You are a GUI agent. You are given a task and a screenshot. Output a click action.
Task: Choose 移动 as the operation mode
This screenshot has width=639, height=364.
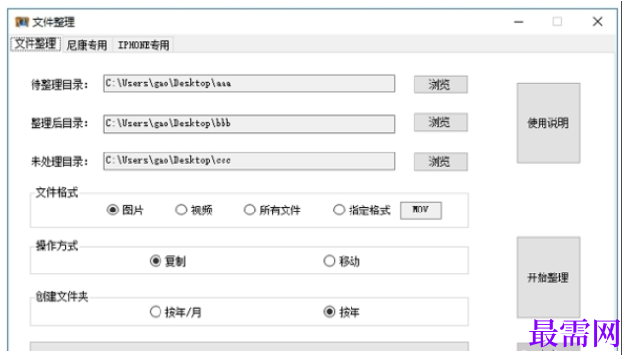pos(342,261)
